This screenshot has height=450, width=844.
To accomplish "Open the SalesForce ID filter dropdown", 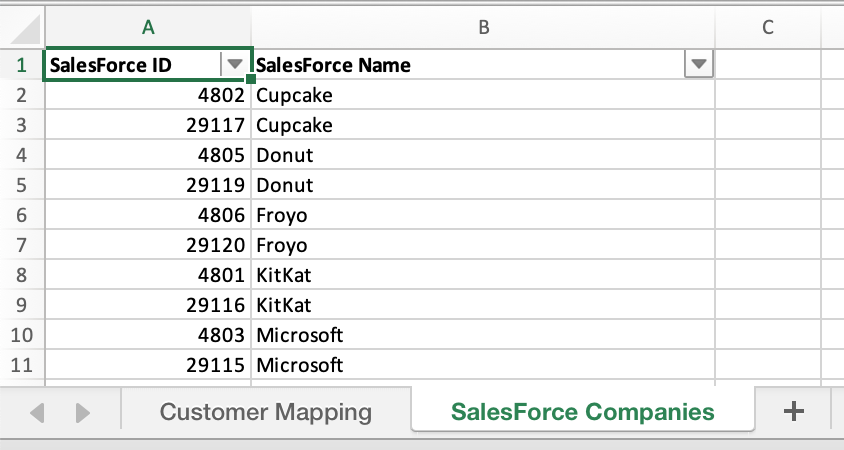I will point(234,64).
